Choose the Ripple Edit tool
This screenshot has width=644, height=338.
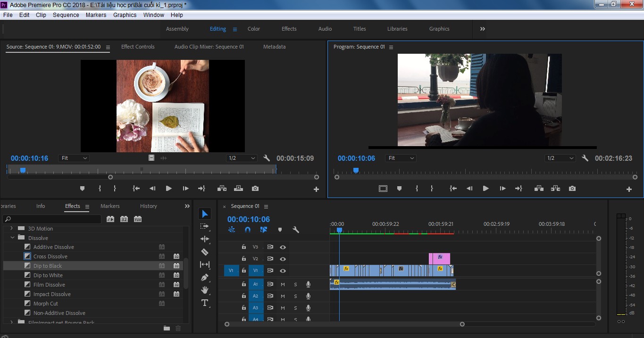tap(205, 239)
